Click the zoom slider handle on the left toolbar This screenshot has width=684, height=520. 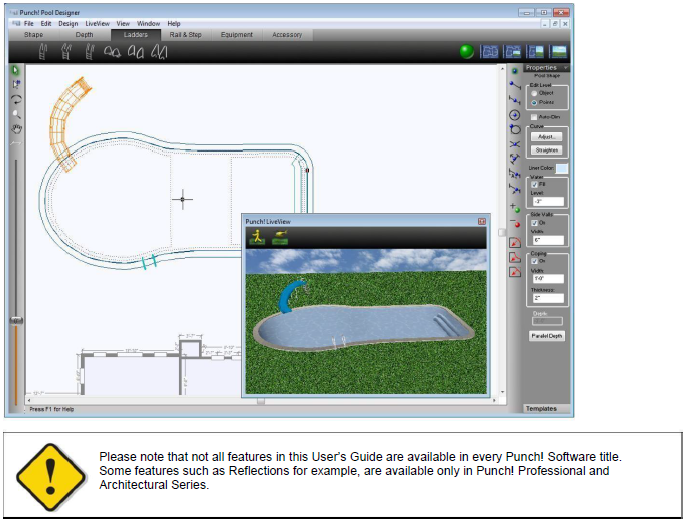pos(16,321)
